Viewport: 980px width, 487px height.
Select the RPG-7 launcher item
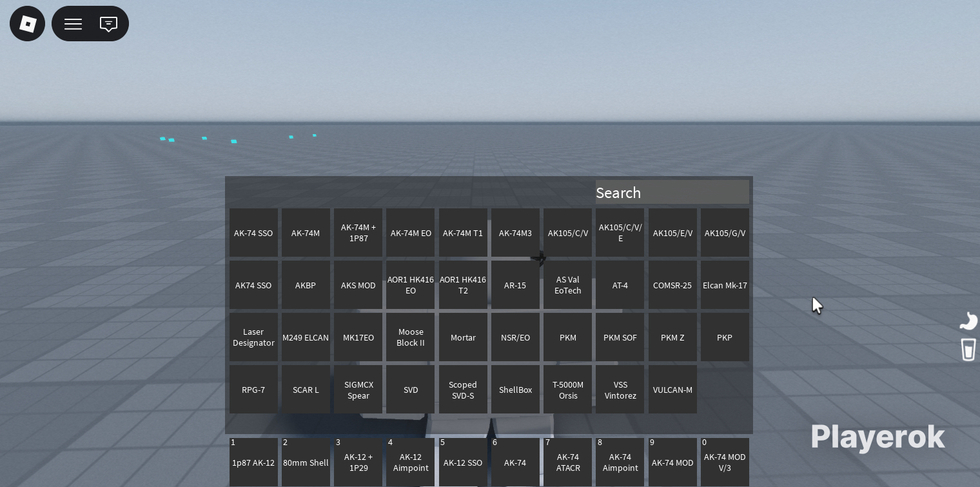pyautogui.click(x=253, y=390)
